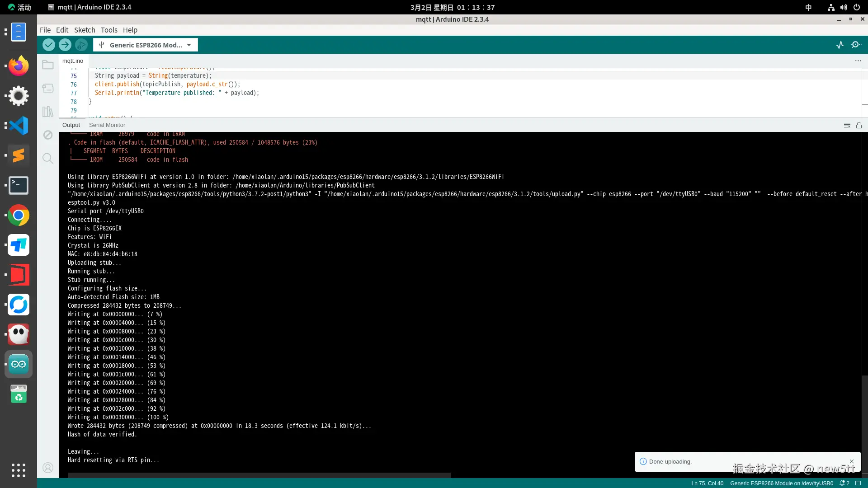Open the Boards Manager sidebar icon
This screenshot has height=488, width=868.
48,88
